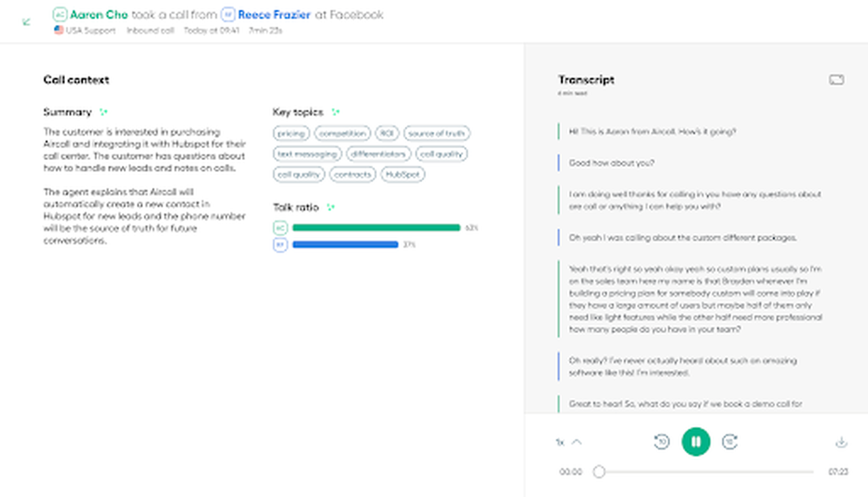Rewind the recording 10 seconds
The image size is (868, 497).
coord(662,442)
